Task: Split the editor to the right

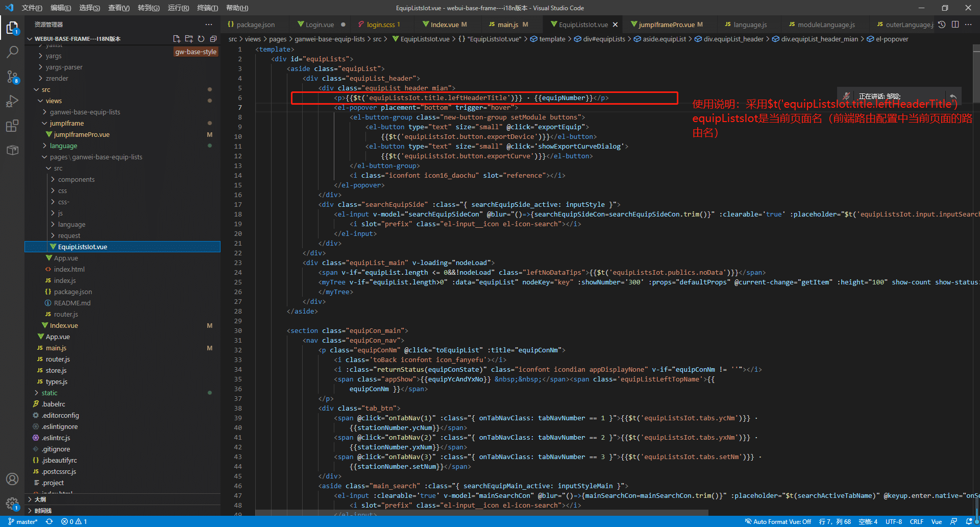Action: pos(955,25)
